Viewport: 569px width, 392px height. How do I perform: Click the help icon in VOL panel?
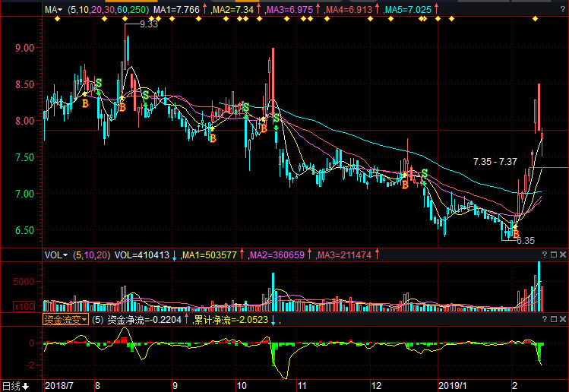(x=543, y=255)
